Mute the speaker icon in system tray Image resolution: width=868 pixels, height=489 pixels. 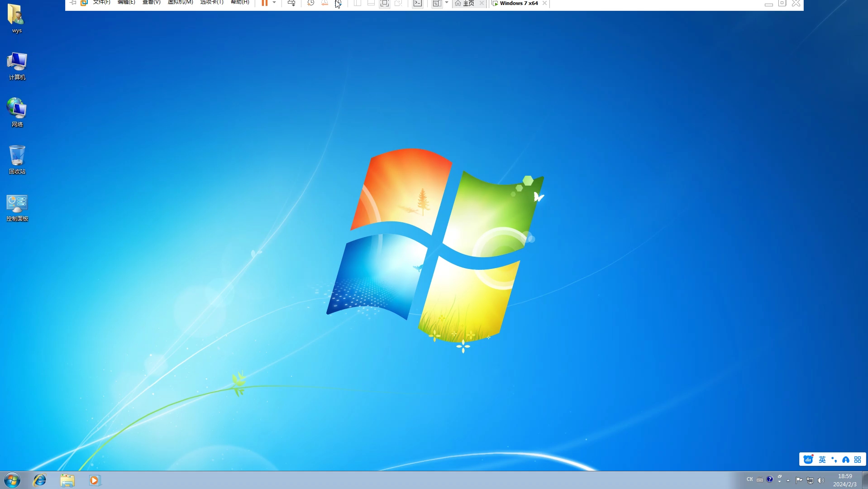point(820,480)
